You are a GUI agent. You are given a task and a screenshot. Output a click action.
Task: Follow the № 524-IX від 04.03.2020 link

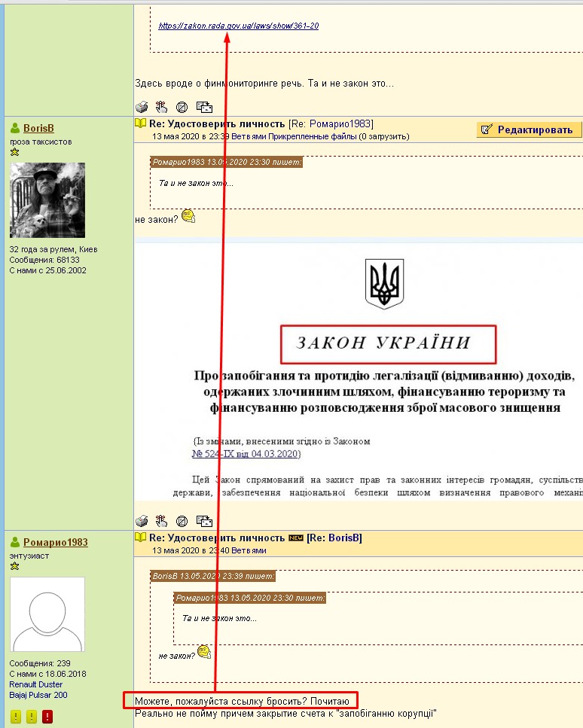click(x=246, y=454)
